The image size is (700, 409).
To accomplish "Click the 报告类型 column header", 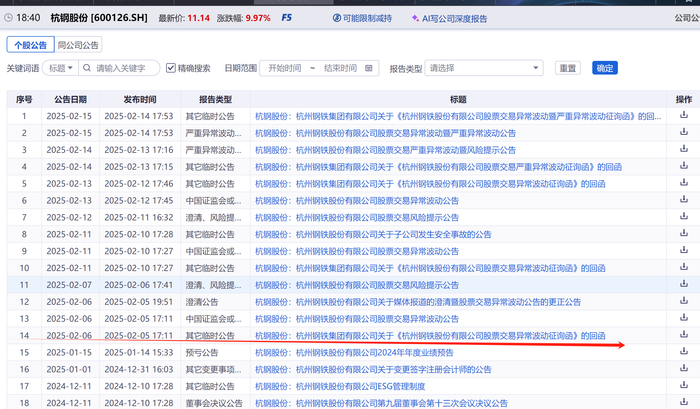I will point(215,100).
